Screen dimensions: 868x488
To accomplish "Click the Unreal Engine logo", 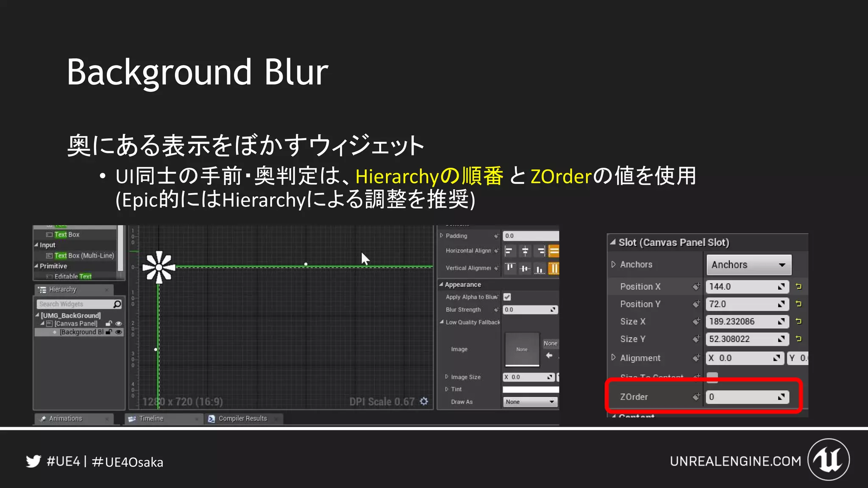I will (x=829, y=460).
